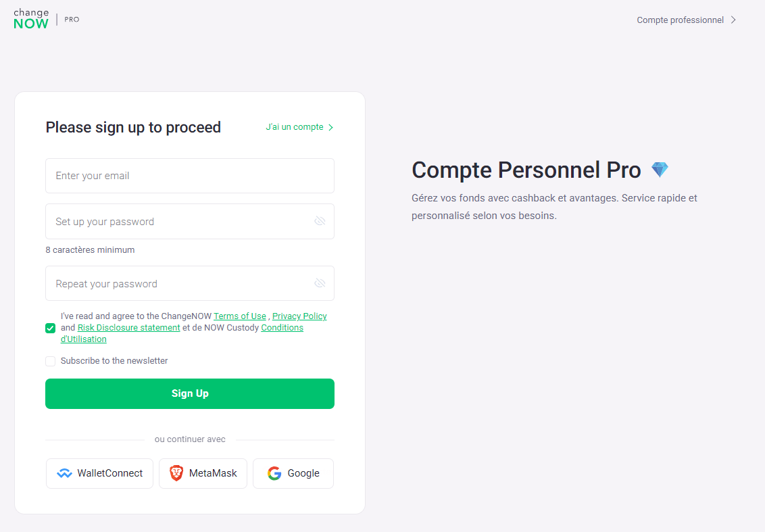Screen dimensions: 765x532
Task: Open the Conditions d'Utilisation link
Action: [282, 327]
